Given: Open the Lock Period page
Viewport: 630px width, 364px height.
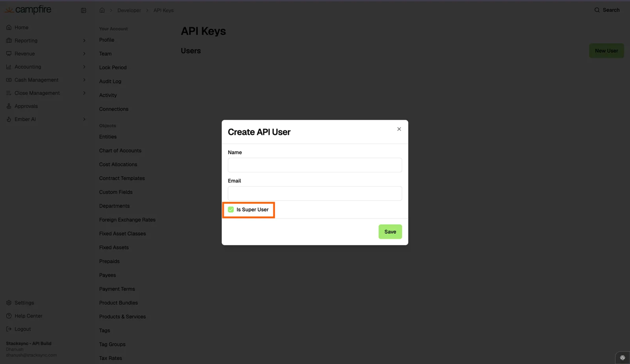Looking at the screenshot, I should coord(113,68).
